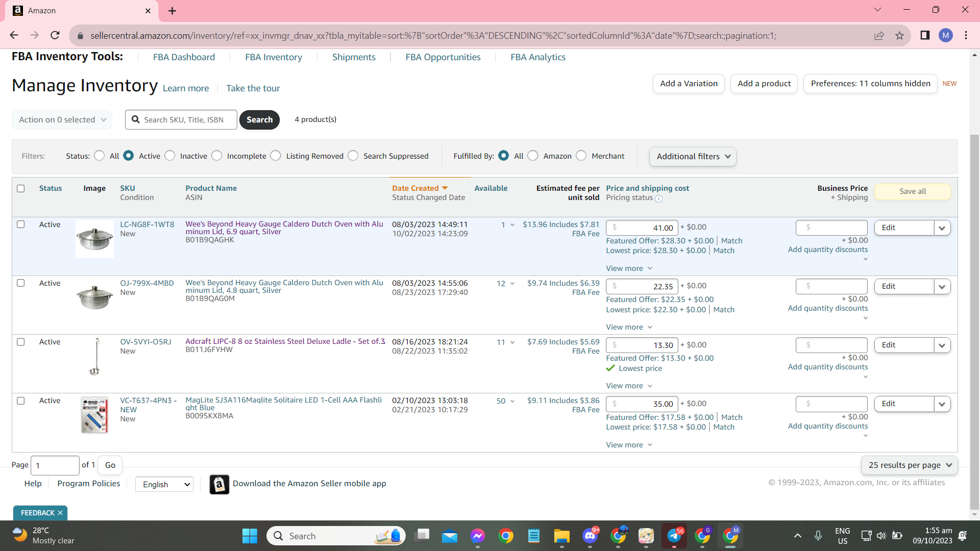The image size is (980, 551).
Task: Open the Windows Start menu
Action: [x=250, y=536]
